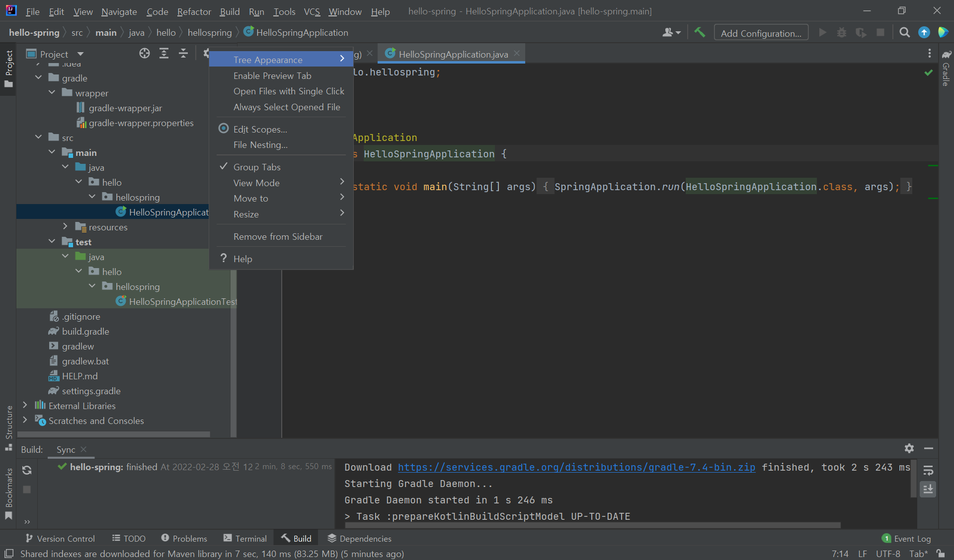Open the Project view dropdown arrow
The image size is (954, 560).
(80, 54)
